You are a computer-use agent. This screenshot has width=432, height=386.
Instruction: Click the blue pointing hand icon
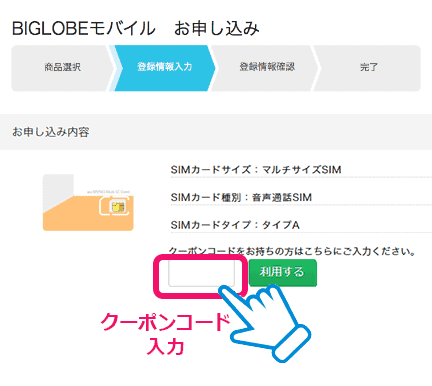[x=265, y=323]
